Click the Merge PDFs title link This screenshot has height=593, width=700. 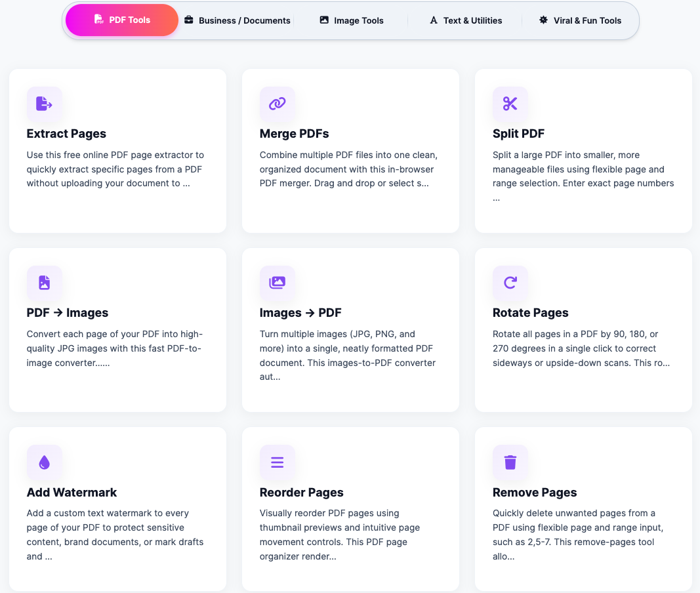[x=294, y=133]
